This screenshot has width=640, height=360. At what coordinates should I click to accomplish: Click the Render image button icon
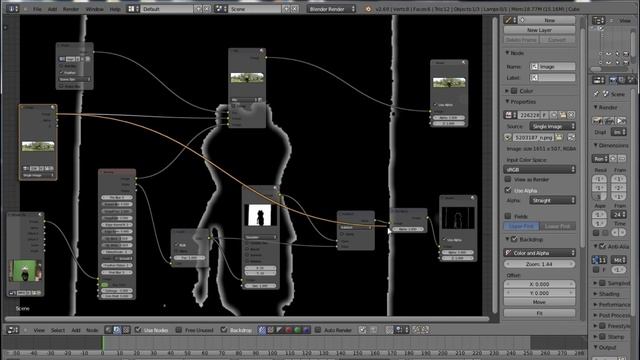point(597,121)
